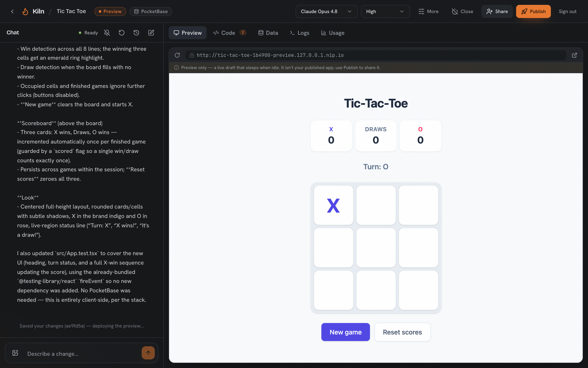Screen dimensions: 588x368
Task: Open the Data tab
Action: pos(268,33)
